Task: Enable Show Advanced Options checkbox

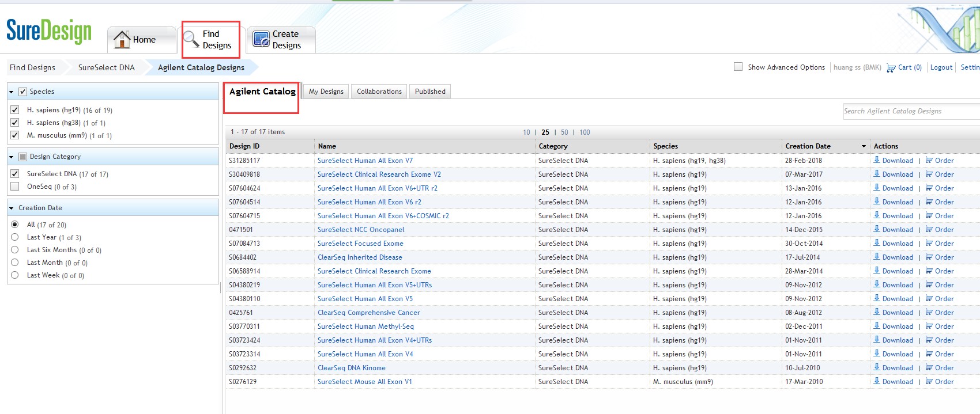Action: (x=738, y=67)
